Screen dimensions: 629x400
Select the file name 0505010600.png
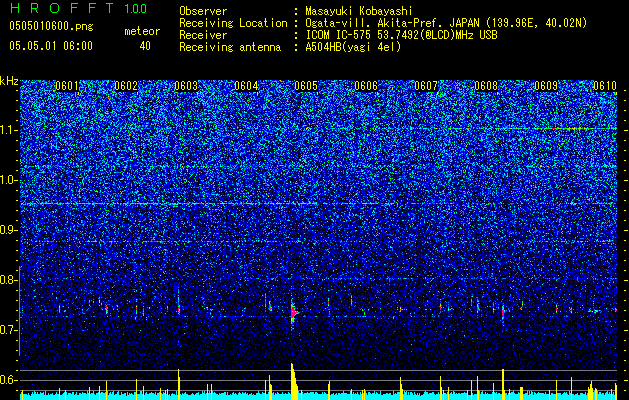[51, 27]
